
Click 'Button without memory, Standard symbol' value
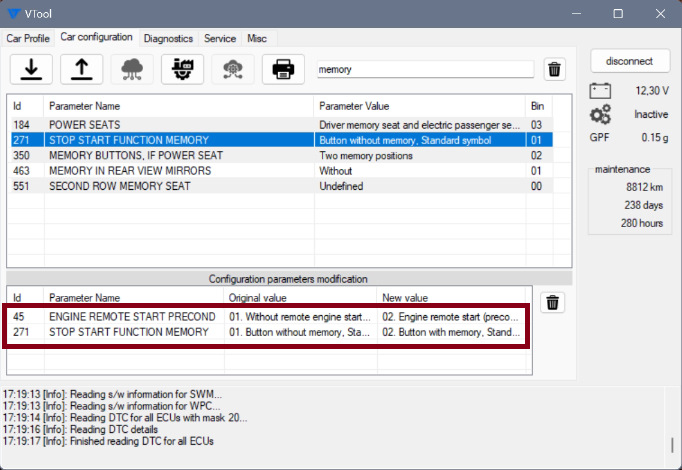pos(405,140)
